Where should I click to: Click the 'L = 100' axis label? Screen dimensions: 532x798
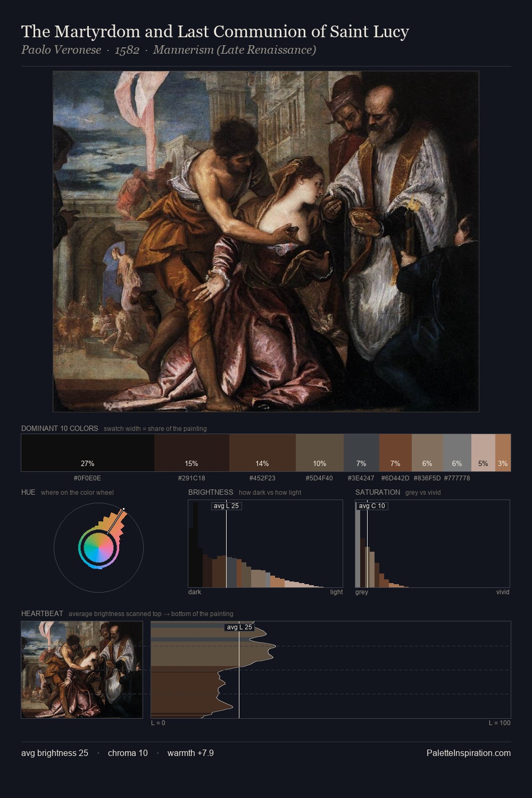tap(500, 723)
